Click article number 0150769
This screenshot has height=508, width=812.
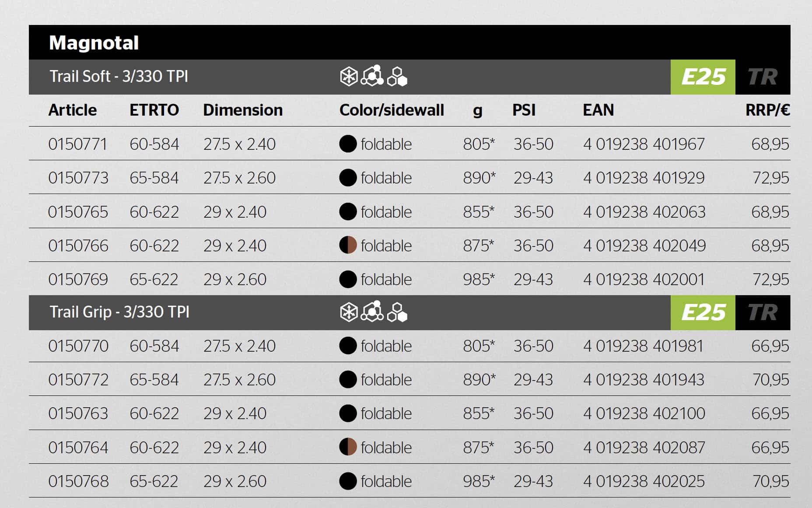click(78, 279)
